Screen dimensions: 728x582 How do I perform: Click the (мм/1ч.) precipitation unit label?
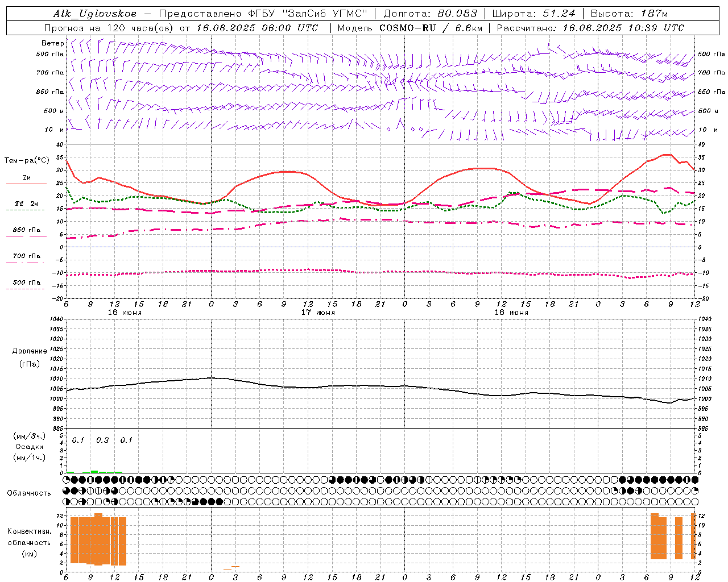click(30, 458)
